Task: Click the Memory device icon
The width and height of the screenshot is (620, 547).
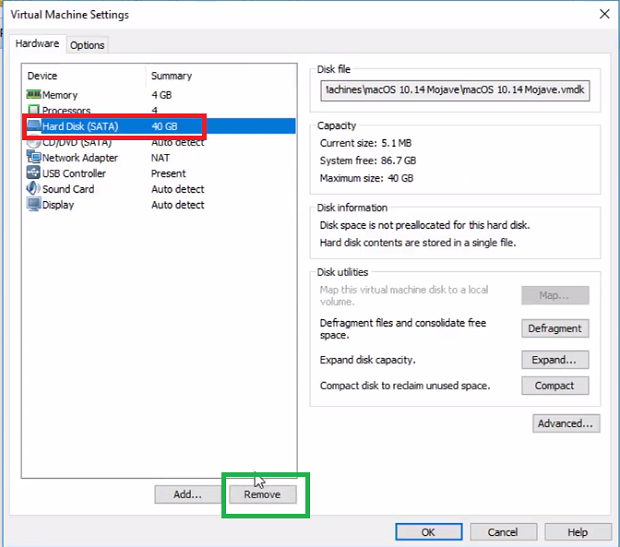Action: [x=33, y=95]
